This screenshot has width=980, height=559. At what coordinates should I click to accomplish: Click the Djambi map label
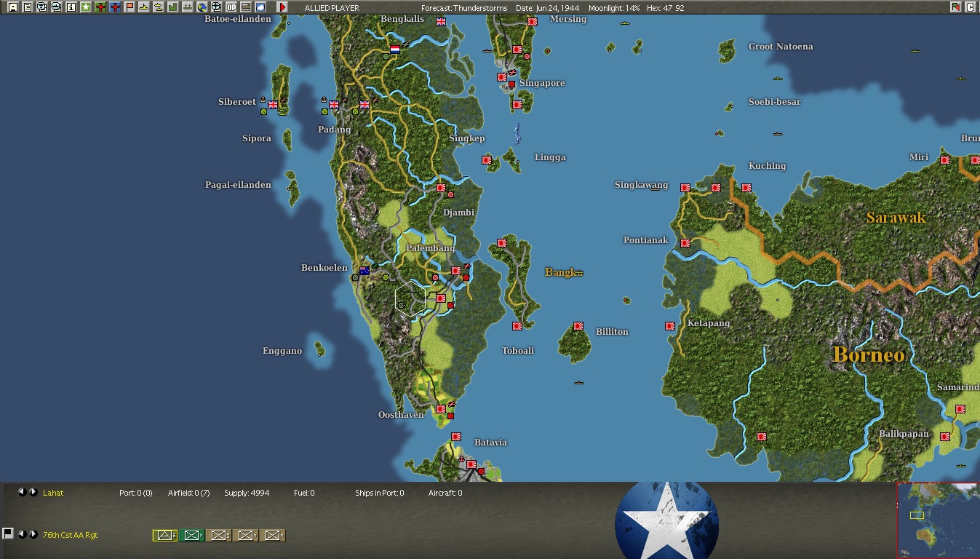[458, 213]
